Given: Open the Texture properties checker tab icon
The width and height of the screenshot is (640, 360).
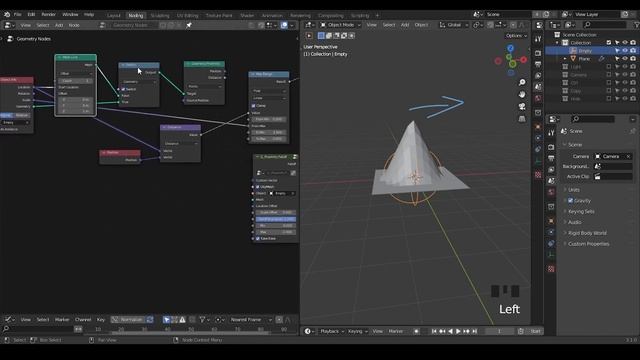Looking at the screenshot, I should click(x=551, y=269).
